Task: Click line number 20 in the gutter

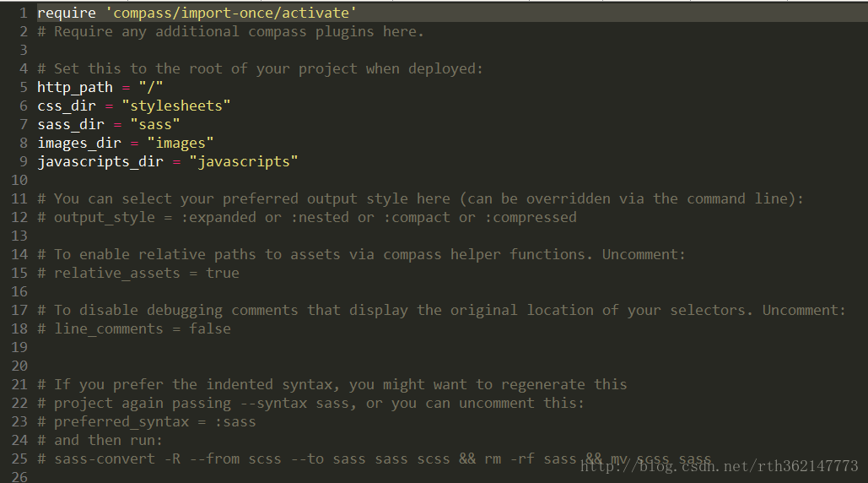Action: coord(19,366)
